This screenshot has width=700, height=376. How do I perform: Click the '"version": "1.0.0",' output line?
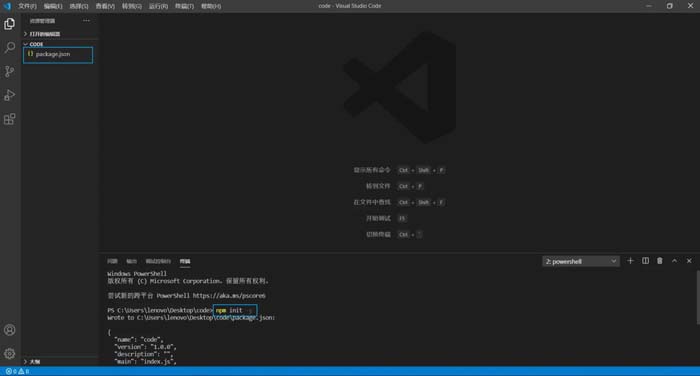click(x=146, y=347)
